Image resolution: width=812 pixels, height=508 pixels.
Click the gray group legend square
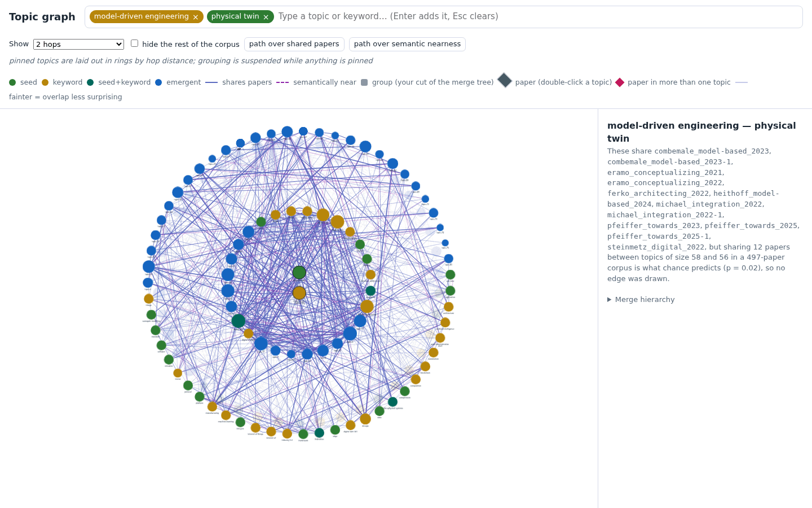pyautogui.click(x=364, y=82)
